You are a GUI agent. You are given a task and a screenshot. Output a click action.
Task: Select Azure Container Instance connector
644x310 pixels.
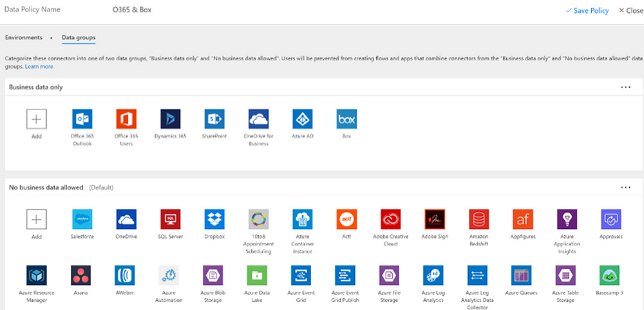[x=303, y=219]
